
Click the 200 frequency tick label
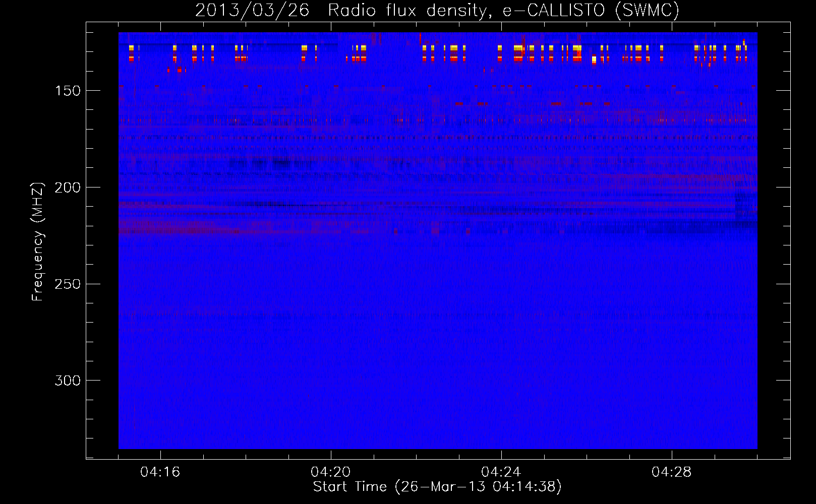click(68, 187)
